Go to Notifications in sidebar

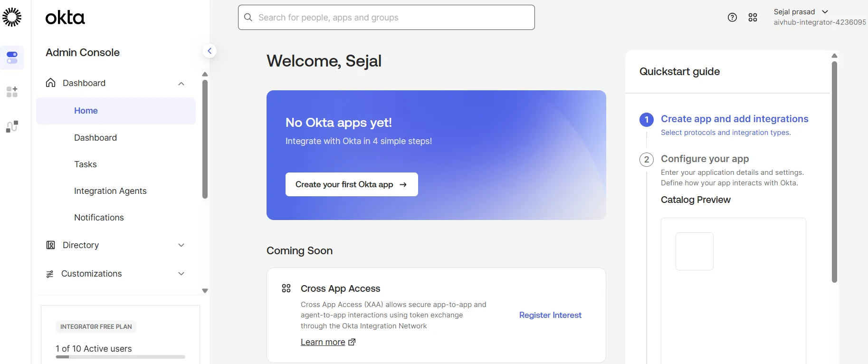click(99, 218)
